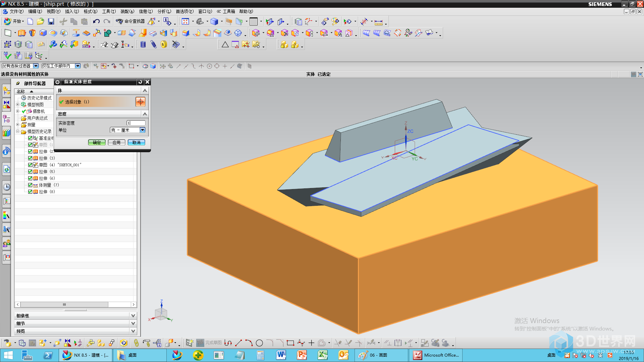Open the 分析(L) menu
This screenshot has height=362, width=644.
point(164,11)
